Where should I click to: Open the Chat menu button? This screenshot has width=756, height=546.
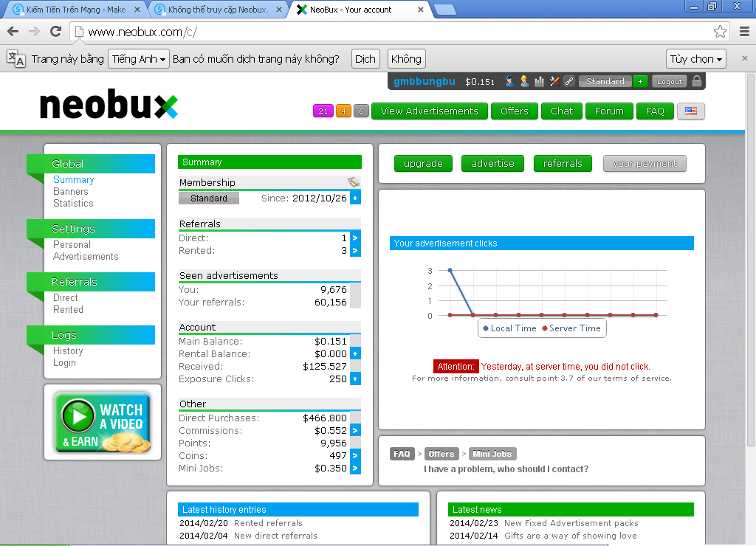click(562, 111)
